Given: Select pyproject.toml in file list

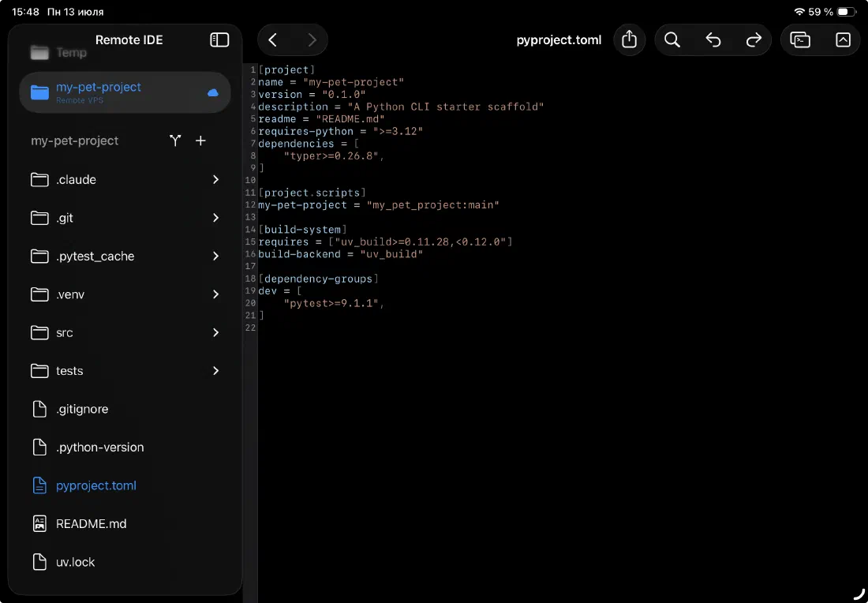Looking at the screenshot, I should [125, 485].
